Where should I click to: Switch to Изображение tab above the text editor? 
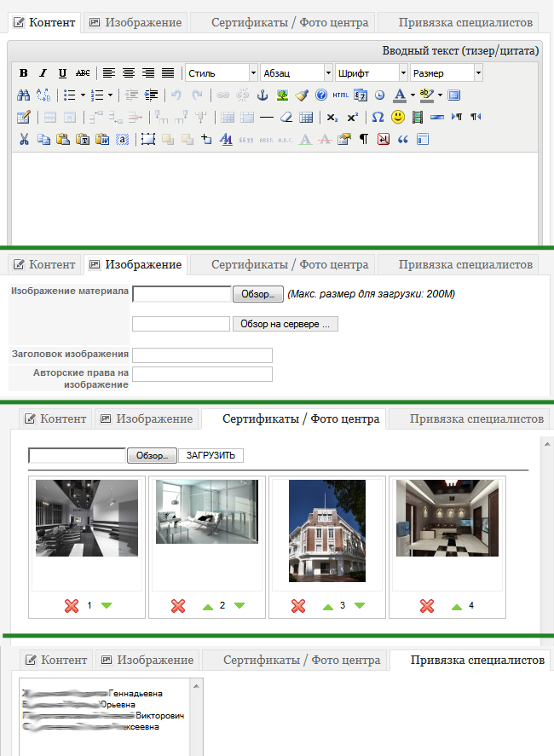point(136,23)
